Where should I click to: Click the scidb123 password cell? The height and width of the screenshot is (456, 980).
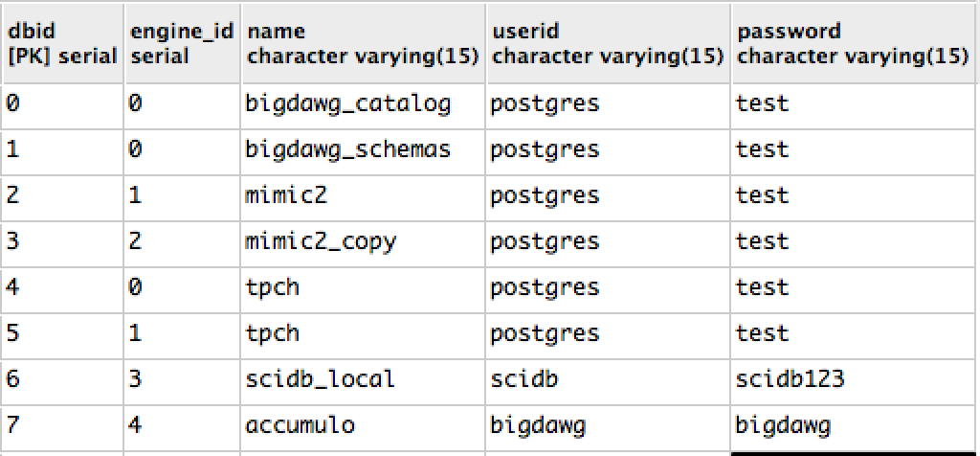coord(791,378)
